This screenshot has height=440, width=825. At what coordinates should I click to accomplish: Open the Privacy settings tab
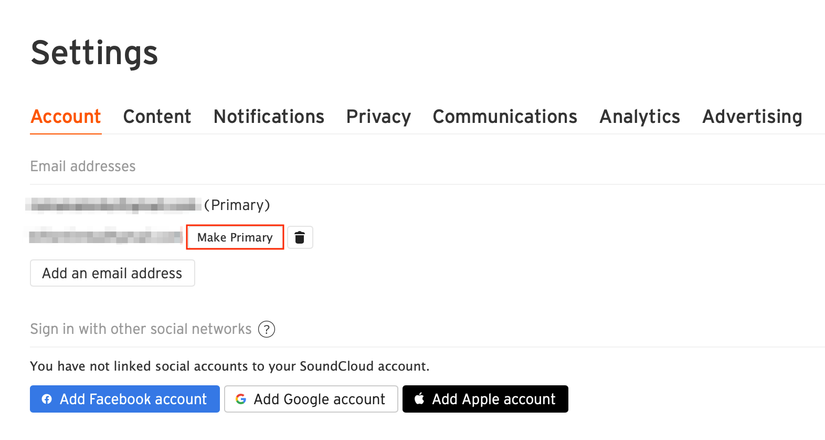point(378,116)
